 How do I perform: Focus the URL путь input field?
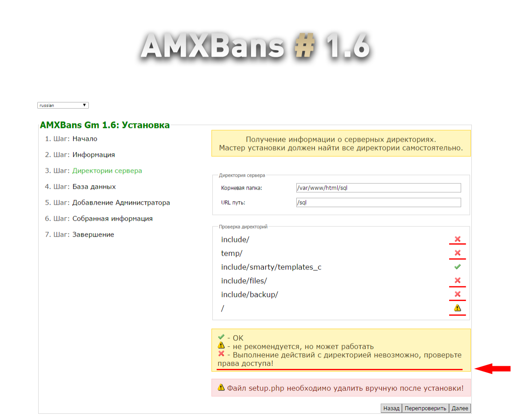[379, 202]
